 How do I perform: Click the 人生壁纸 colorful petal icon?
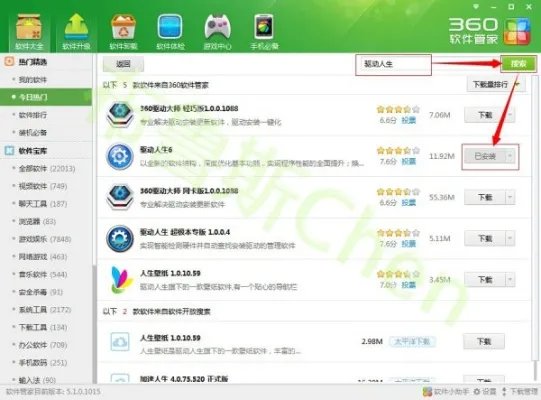[121, 279]
